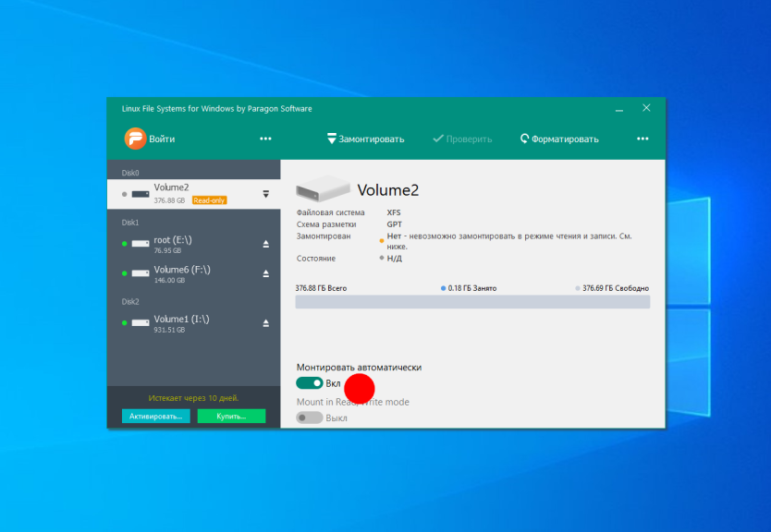Viewport: 771px width, 532px height.
Task: Click Проверить in the toolbar
Action: (x=462, y=139)
